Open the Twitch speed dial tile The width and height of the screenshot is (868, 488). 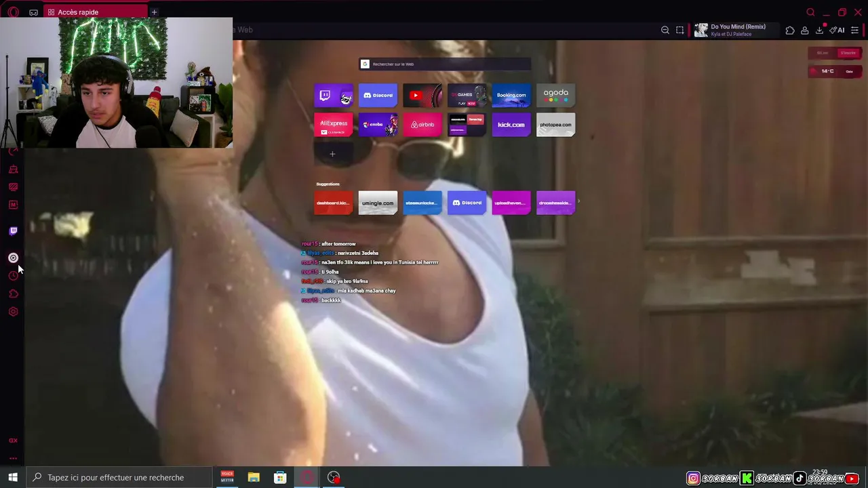[334, 96]
